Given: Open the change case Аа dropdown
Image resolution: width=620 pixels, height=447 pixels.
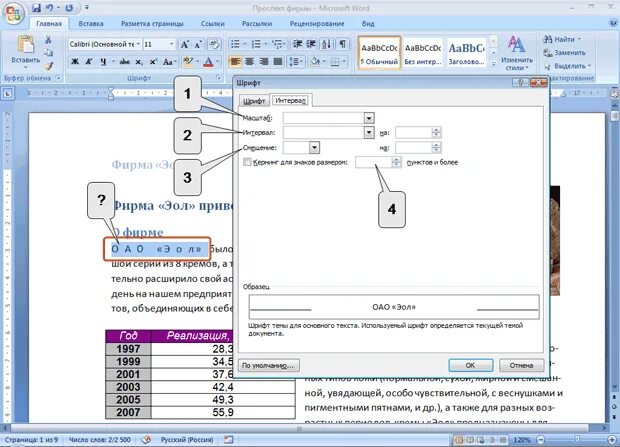Looking at the screenshot, I should tap(169, 62).
